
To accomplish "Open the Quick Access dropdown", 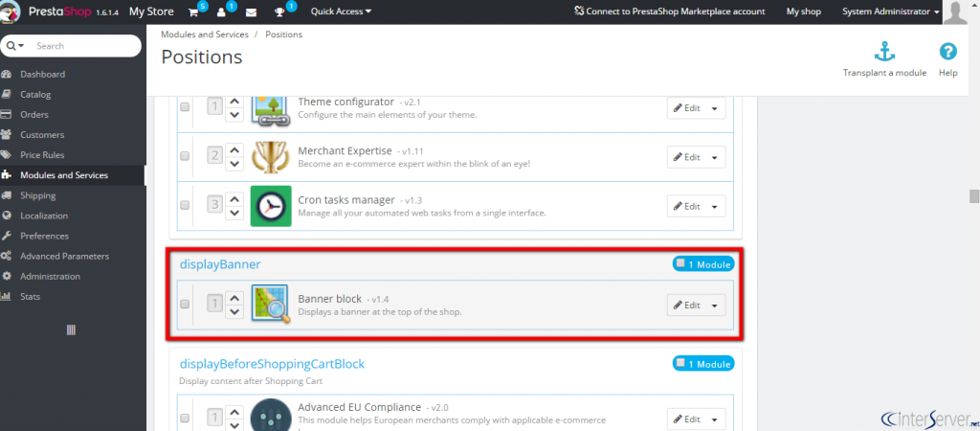I will pos(341,11).
